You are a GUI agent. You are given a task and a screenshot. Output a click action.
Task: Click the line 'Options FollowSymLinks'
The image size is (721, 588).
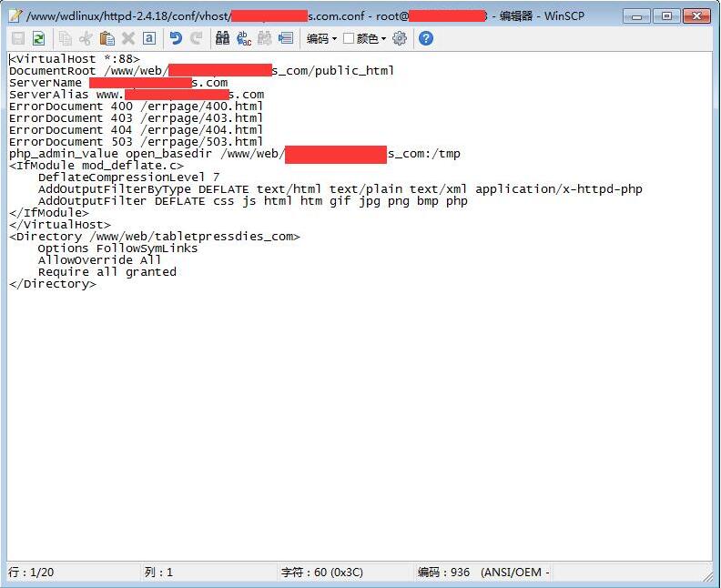point(117,248)
